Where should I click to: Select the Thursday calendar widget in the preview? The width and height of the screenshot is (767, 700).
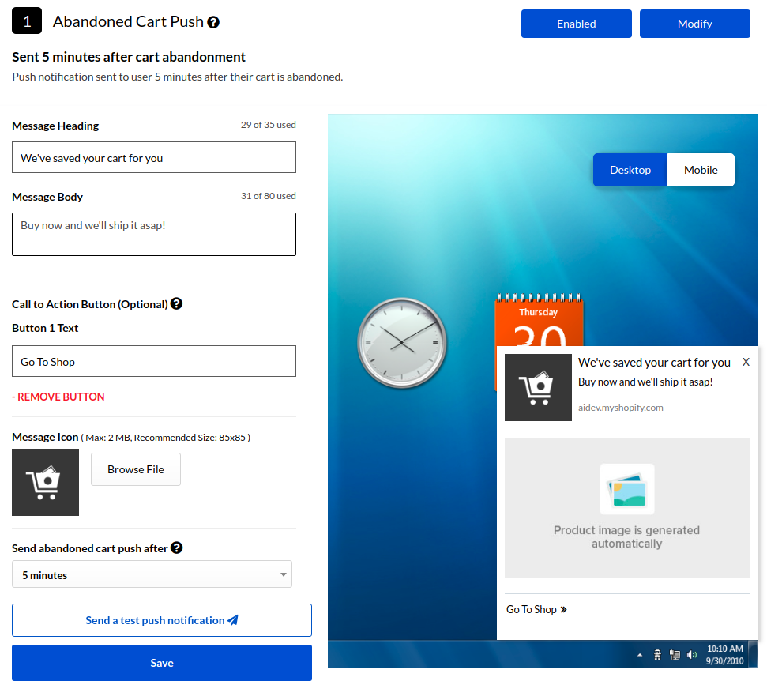pos(539,321)
